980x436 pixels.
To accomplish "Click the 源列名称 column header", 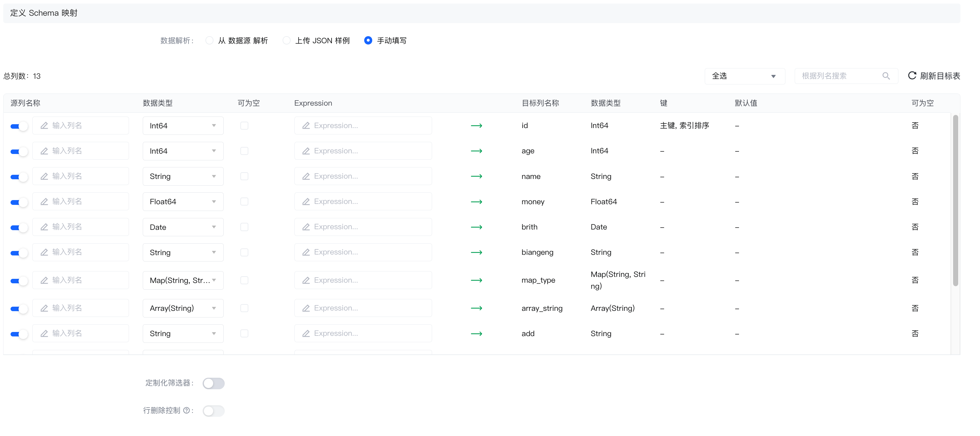I will [x=25, y=103].
